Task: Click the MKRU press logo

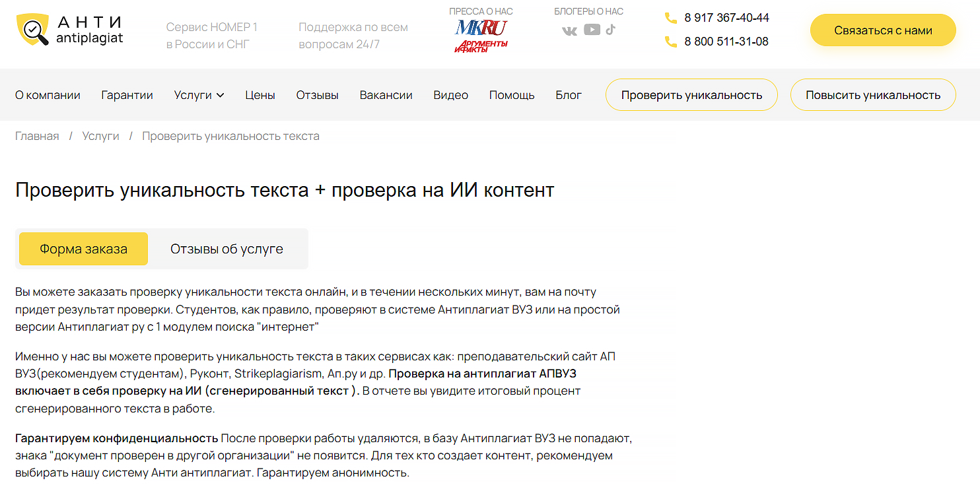Action: click(x=480, y=28)
